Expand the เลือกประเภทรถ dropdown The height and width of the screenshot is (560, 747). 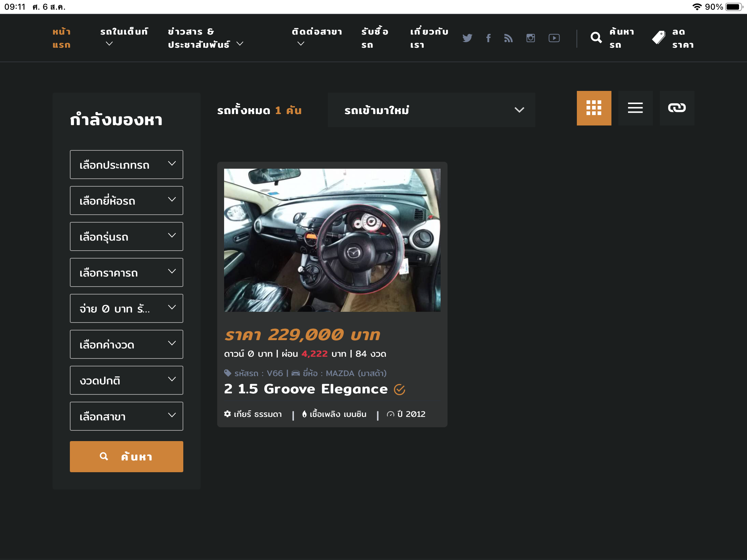[126, 165]
